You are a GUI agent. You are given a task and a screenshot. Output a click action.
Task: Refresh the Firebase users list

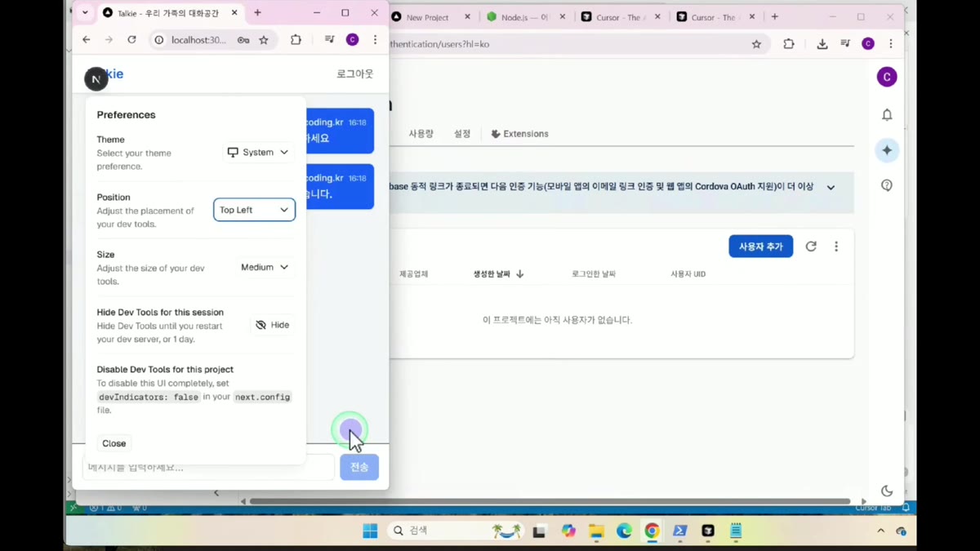811,247
